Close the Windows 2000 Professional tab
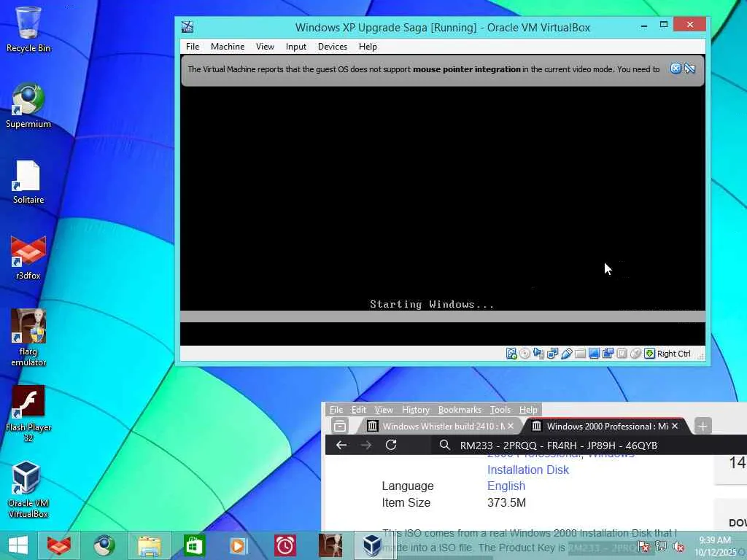Viewport: 747px width, 560px height. pos(675,426)
